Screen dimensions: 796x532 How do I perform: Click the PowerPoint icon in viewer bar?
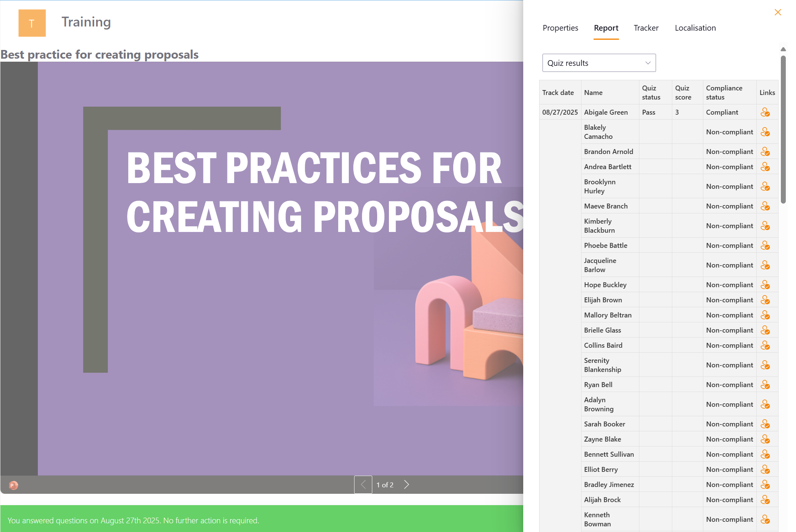click(x=13, y=485)
